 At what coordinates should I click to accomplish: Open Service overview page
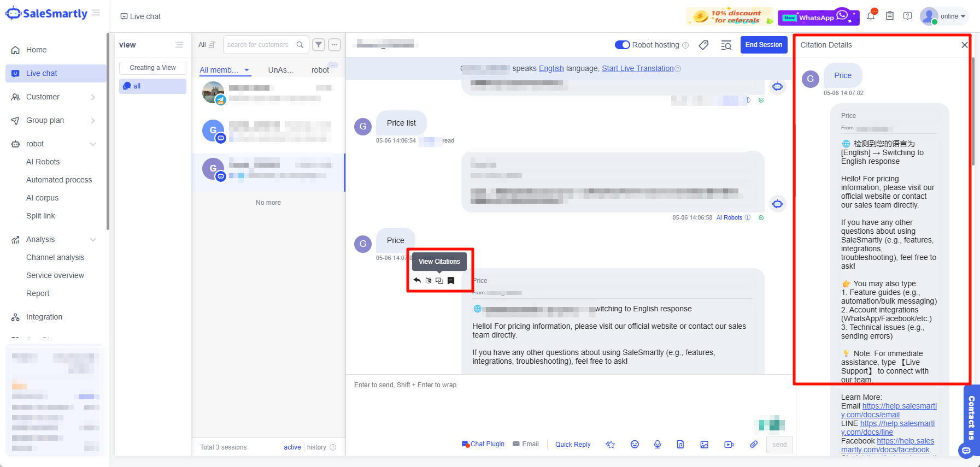(55, 275)
